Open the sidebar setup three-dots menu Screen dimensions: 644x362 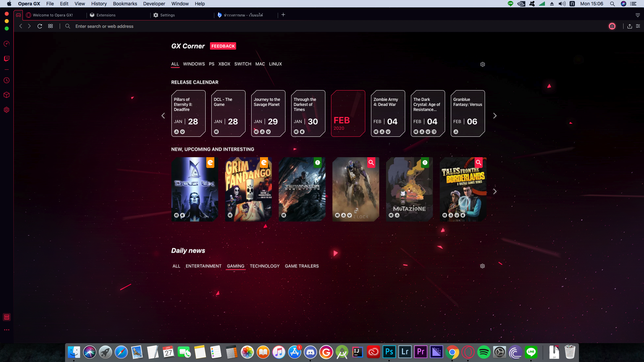coord(6,330)
